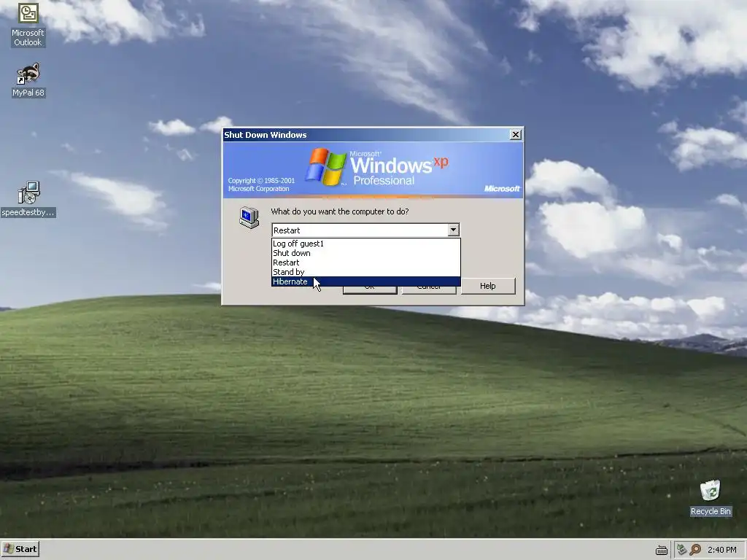Click the computer icon in the dialog
This screenshot has width=747, height=560.
click(249, 217)
